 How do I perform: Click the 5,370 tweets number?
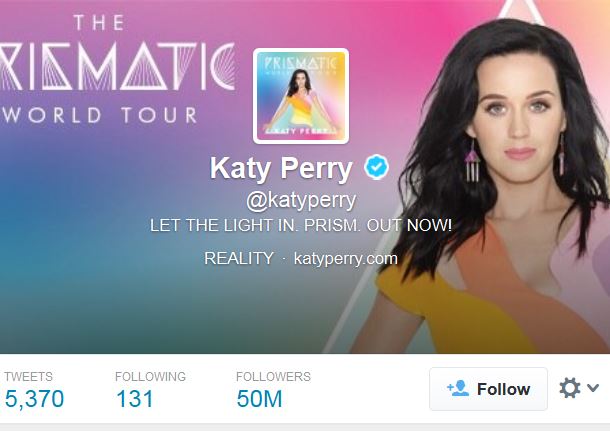34,399
